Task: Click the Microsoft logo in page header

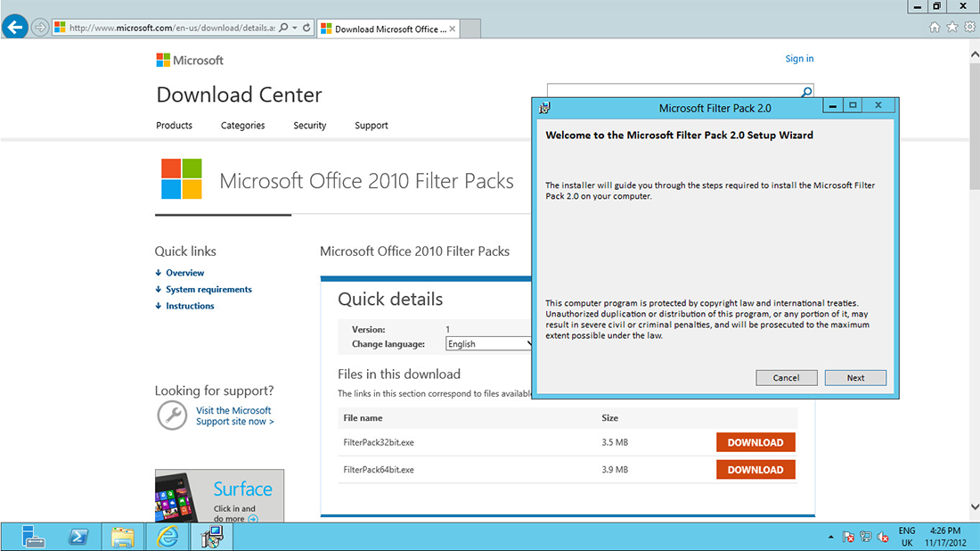Action: coord(190,60)
